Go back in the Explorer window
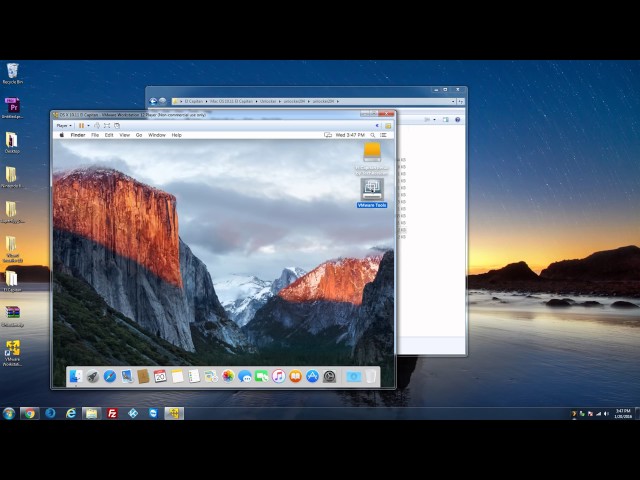 pyautogui.click(x=153, y=101)
